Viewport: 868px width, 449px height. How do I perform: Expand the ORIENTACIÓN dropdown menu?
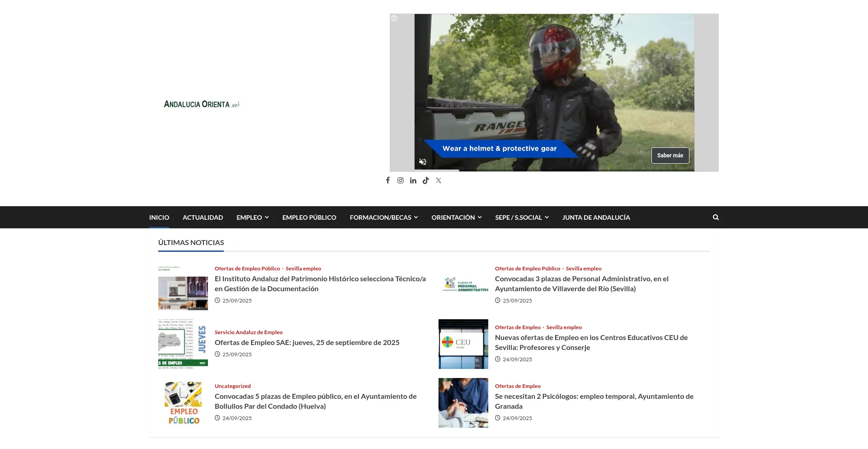[457, 217]
